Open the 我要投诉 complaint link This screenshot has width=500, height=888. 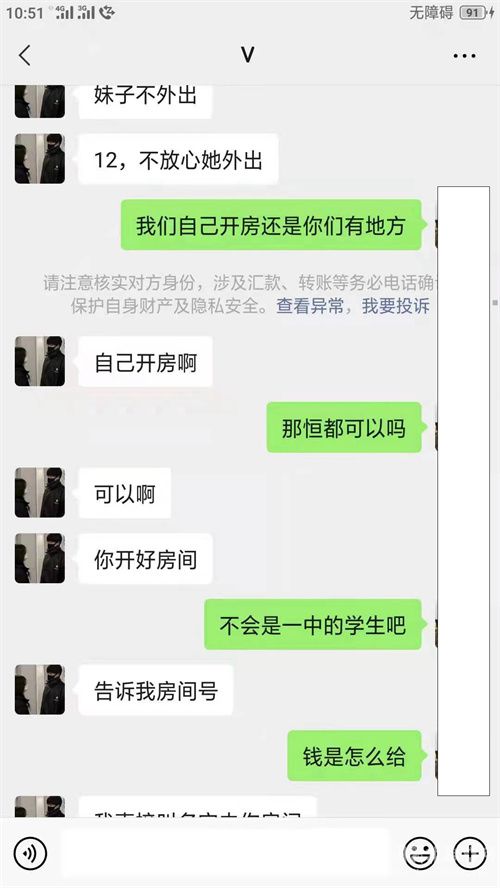[x=396, y=306]
